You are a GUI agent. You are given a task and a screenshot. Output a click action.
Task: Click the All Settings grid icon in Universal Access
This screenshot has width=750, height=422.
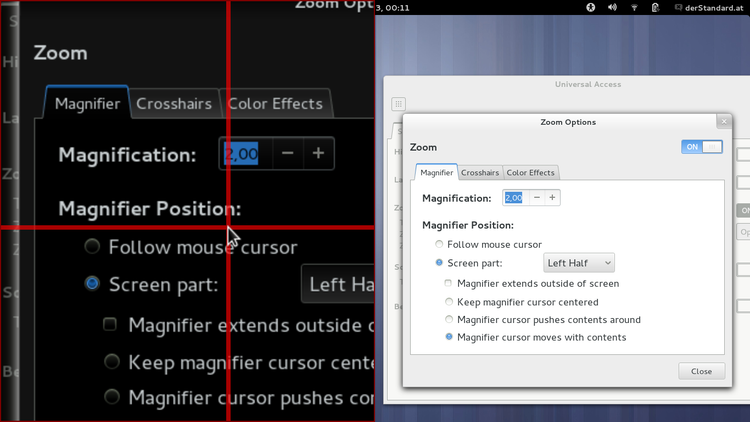click(398, 104)
